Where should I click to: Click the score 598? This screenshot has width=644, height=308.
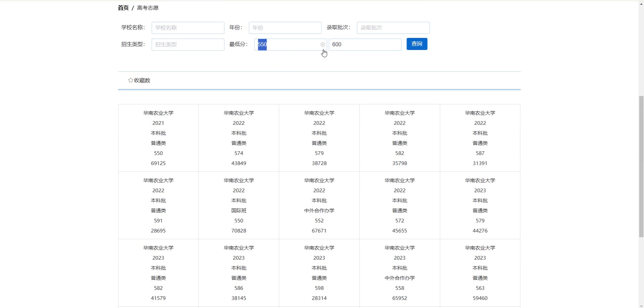click(x=319, y=288)
